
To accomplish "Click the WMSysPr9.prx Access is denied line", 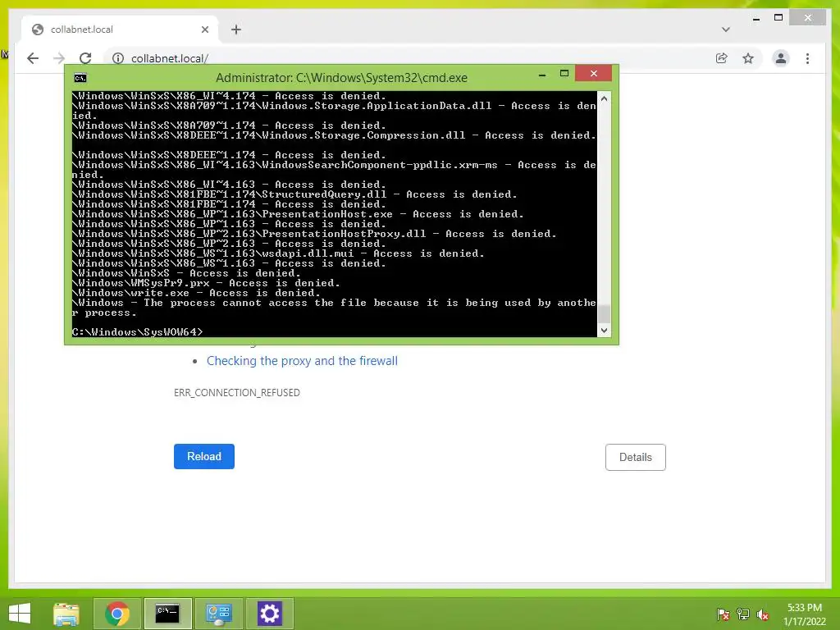I will click(206, 283).
